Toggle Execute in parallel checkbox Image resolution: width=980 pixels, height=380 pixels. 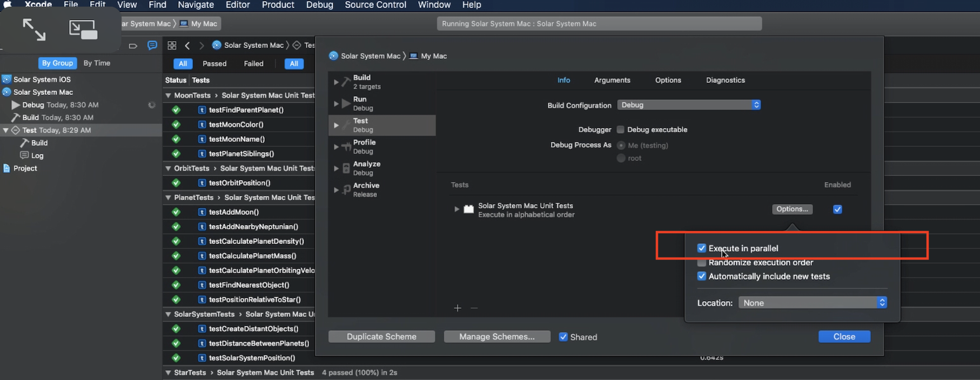[x=701, y=248]
